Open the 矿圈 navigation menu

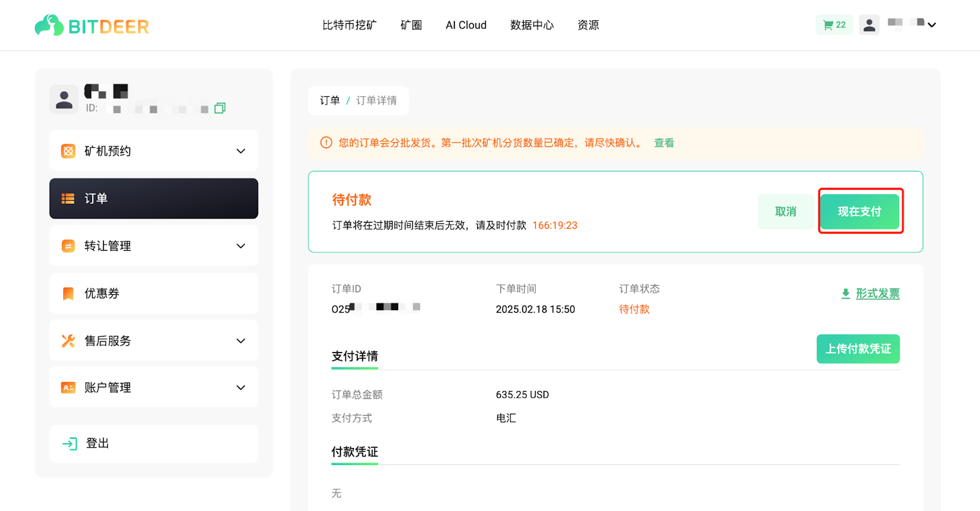411,25
